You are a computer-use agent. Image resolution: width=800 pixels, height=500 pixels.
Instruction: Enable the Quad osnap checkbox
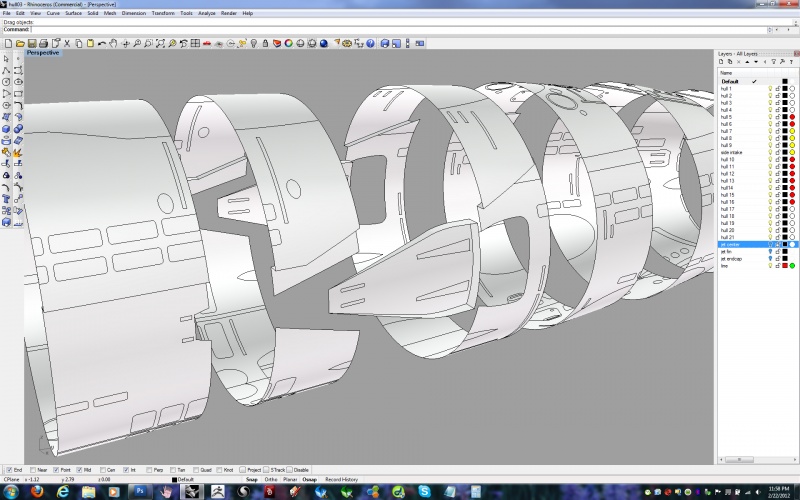click(x=196, y=470)
